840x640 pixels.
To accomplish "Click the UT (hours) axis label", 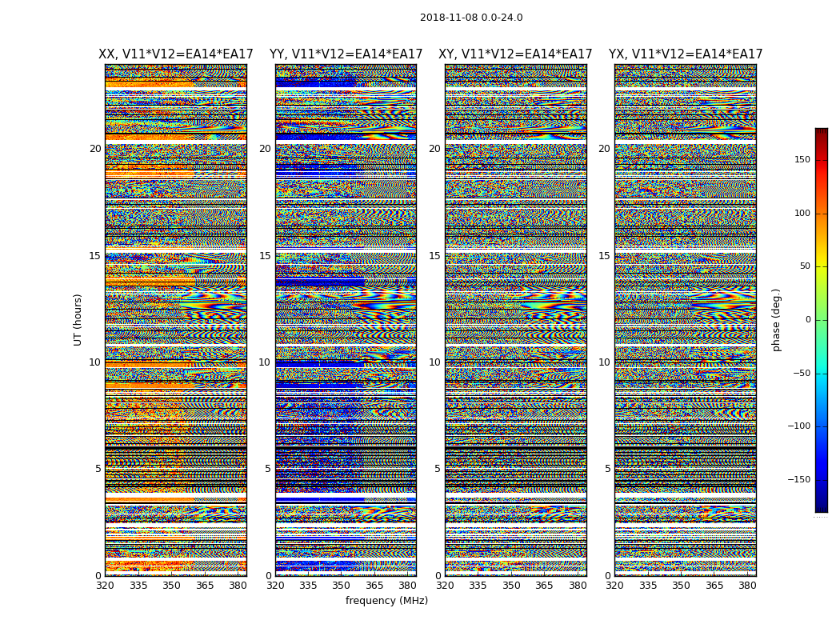I will pyautogui.click(x=78, y=320).
